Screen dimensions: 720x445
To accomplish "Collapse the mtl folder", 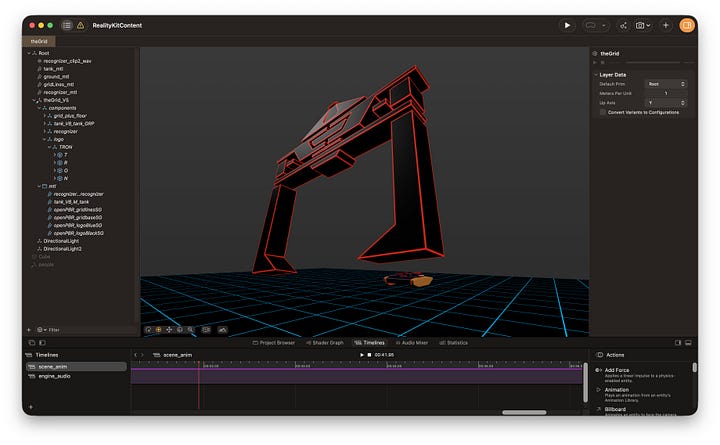I will [39, 186].
